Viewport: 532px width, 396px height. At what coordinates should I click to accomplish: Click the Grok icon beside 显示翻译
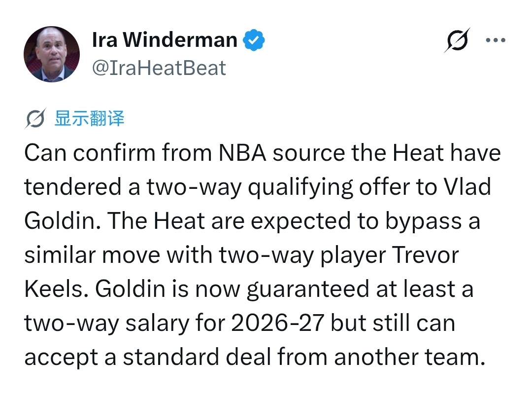point(35,118)
